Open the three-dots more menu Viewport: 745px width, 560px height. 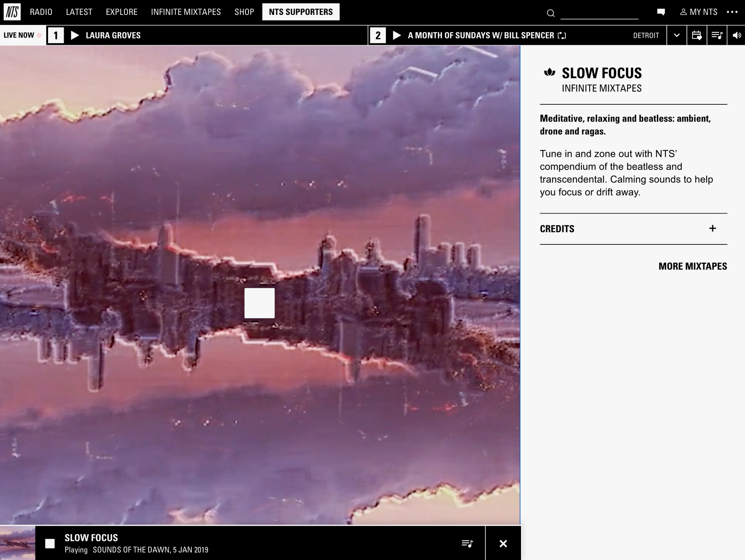click(x=732, y=12)
